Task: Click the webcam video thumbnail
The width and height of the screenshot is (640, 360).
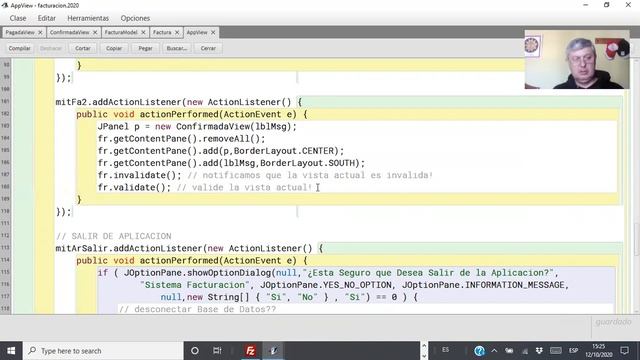Action: pos(577,59)
